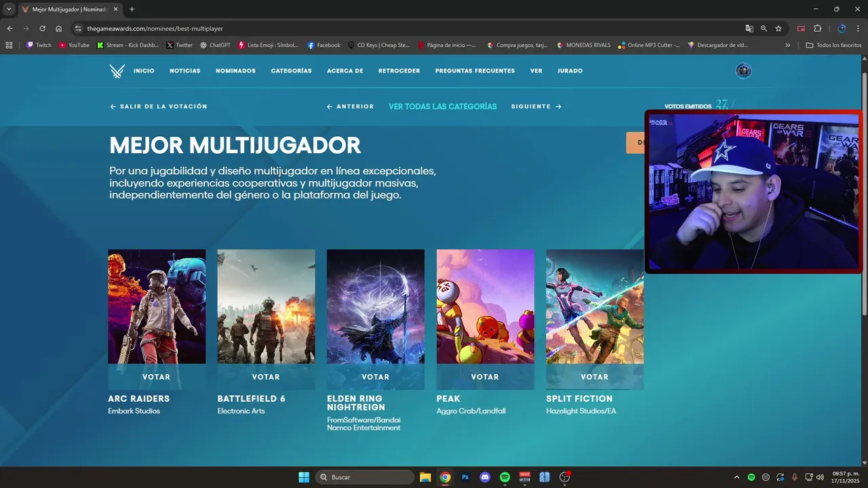Open Spotify from the taskbar
Viewport: 868px width, 488px height.
tap(505, 477)
